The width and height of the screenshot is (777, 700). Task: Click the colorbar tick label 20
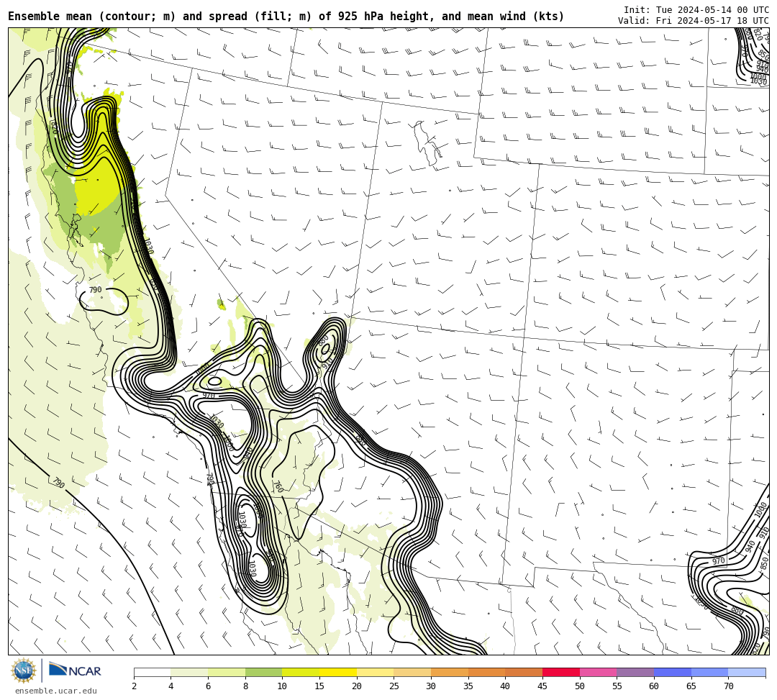(x=357, y=686)
